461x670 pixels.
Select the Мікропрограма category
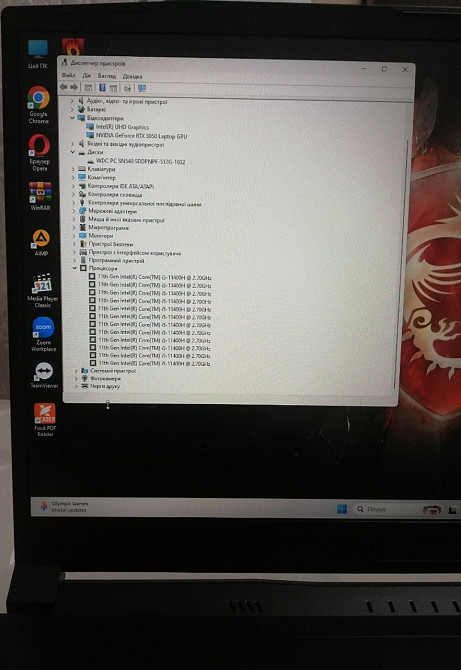click(x=109, y=228)
